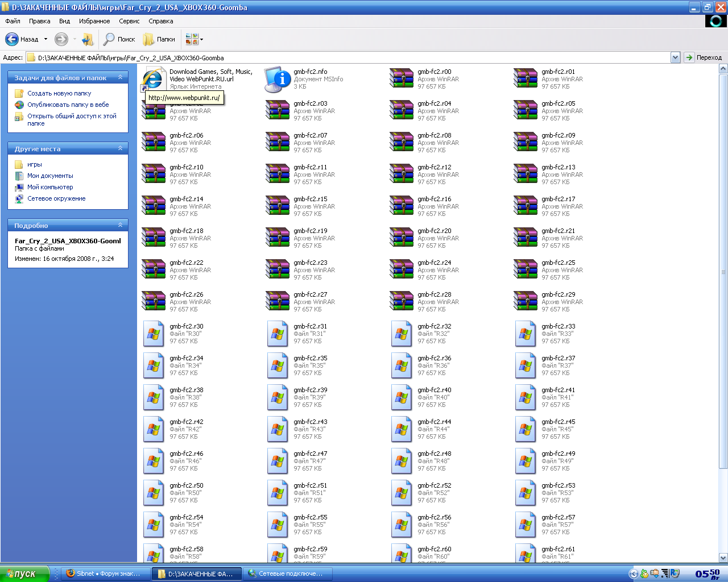Select the gmb-fc2.r18 WinRAR archive icon
Viewport: 728px width, 582px height.
coord(154,238)
